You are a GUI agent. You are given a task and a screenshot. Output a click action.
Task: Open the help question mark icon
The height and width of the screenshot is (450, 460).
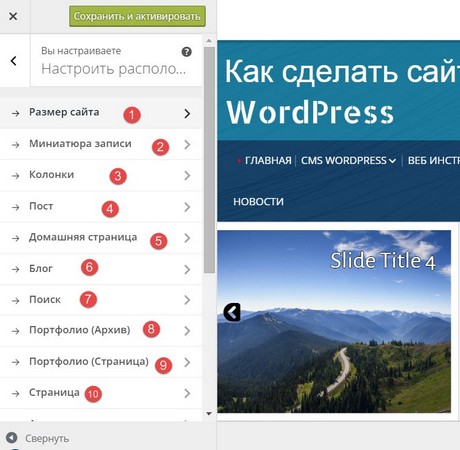(x=186, y=52)
